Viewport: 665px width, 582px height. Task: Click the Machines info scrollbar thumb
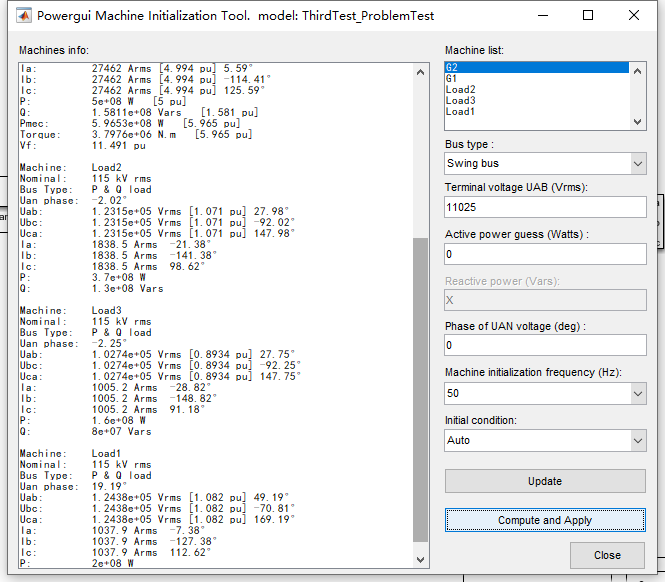tap(420, 390)
